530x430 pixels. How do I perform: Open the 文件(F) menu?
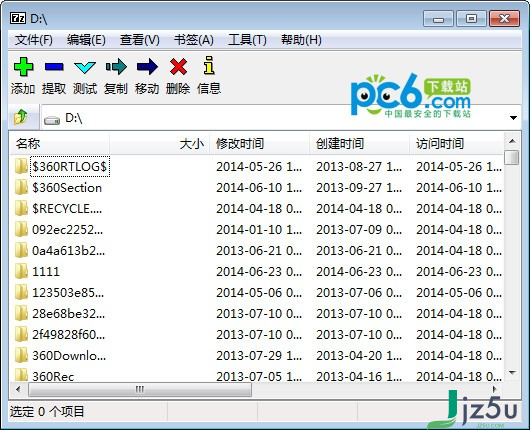pos(34,40)
